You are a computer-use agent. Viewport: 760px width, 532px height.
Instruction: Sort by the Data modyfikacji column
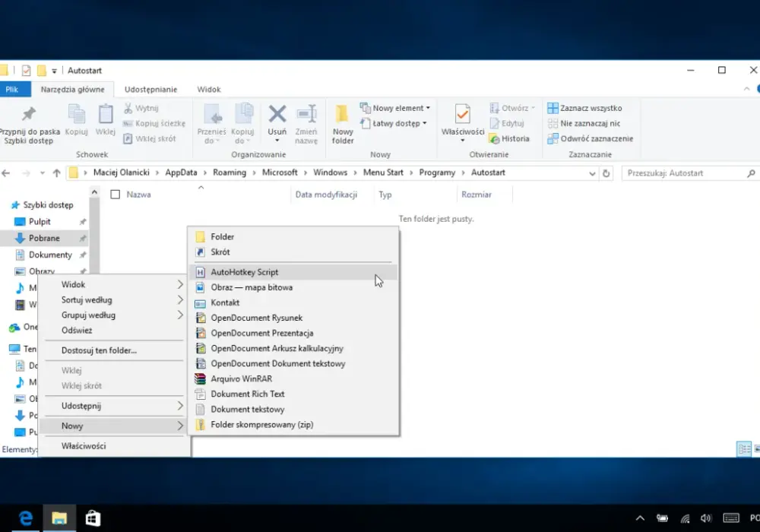pos(326,195)
